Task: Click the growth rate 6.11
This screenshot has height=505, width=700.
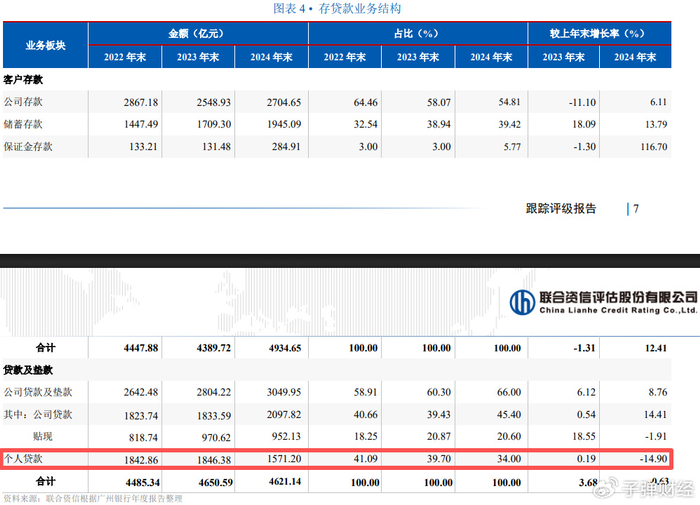Action: (x=658, y=102)
